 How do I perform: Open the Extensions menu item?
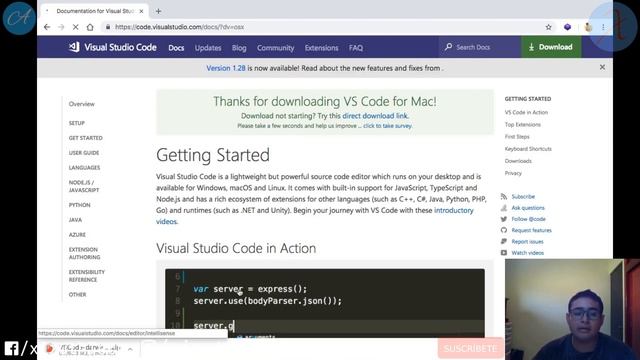(321, 48)
